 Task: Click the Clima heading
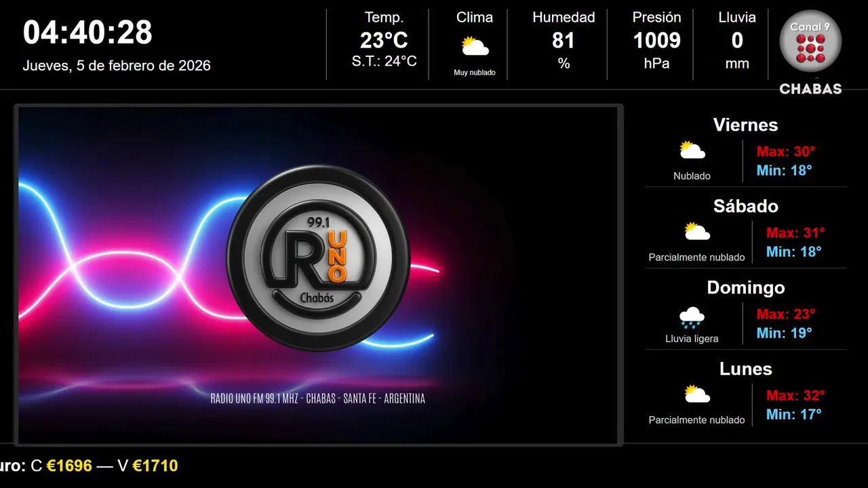tap(475, 18)
